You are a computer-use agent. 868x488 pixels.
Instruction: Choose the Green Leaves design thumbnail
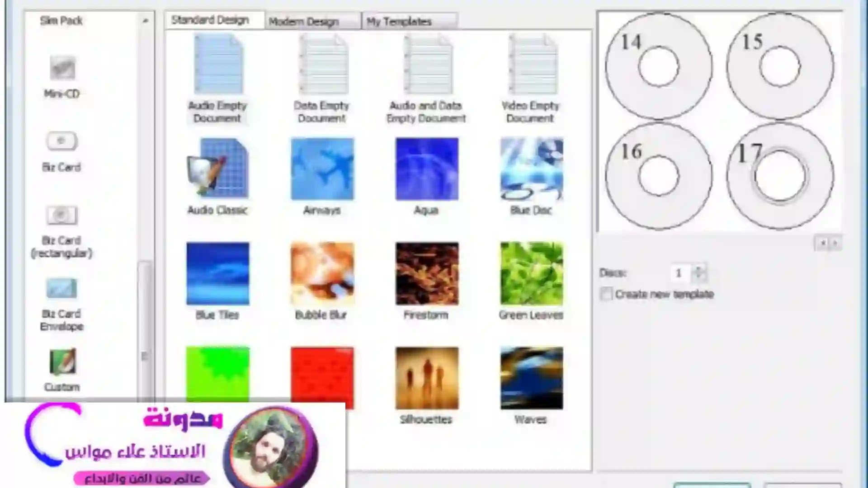(x=532, y=274)
